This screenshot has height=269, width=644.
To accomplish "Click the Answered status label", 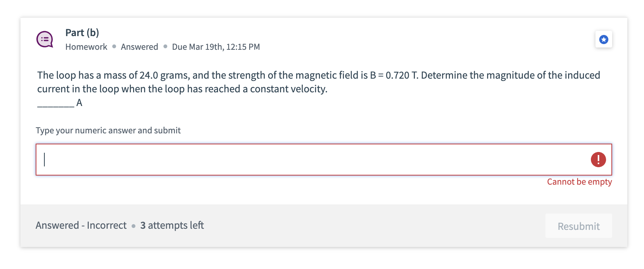I will [139, 47].
